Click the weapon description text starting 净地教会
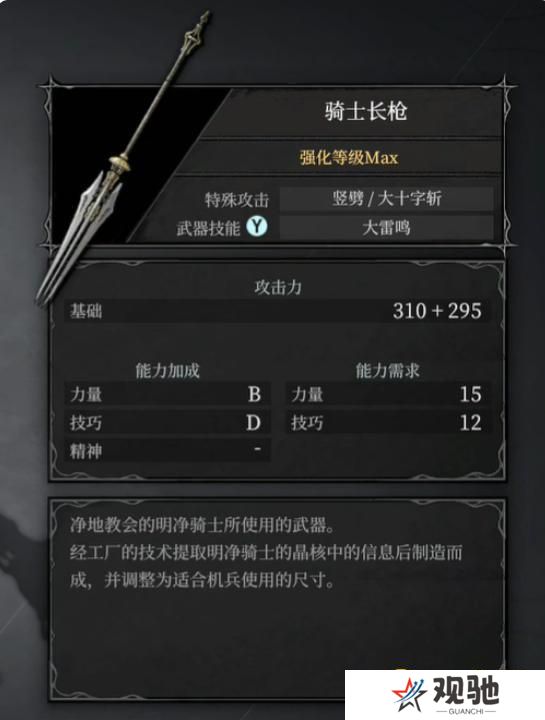The image size is (545, 720). click(266, 553)
